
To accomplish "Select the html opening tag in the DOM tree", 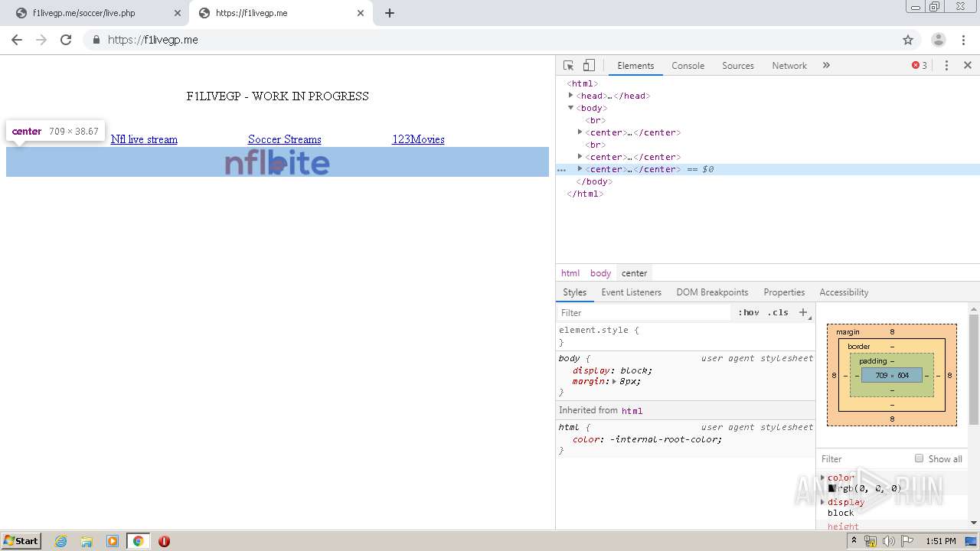I will tap(583, 83).
